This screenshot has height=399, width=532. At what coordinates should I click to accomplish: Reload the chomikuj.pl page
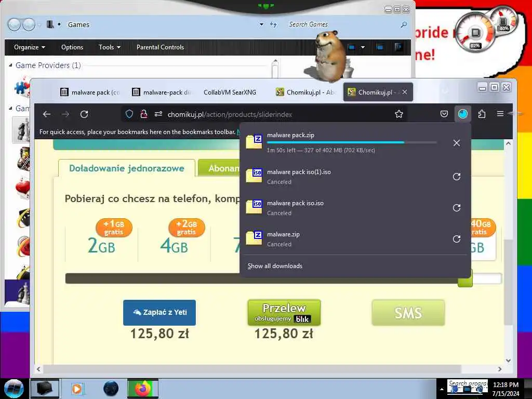[85, 114]
